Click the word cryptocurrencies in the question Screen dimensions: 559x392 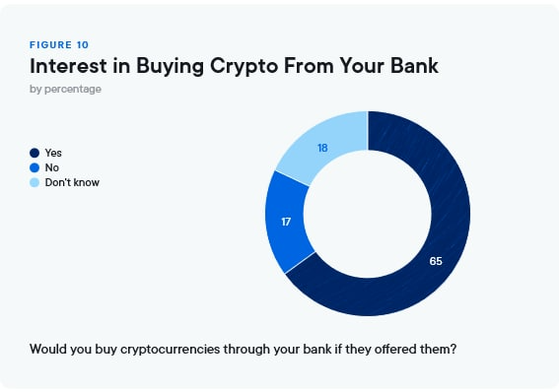pos(170,350)
